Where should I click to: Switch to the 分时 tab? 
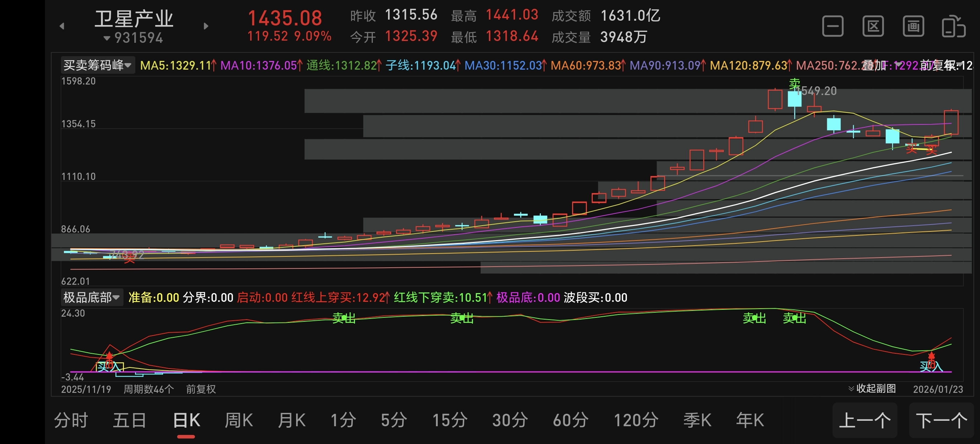[71, 420]
